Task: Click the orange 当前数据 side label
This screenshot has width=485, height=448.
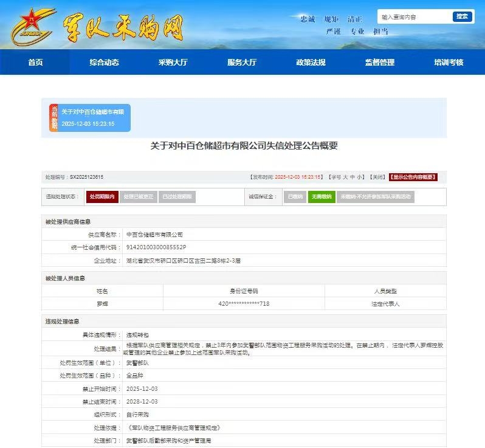Action: pos(54,118)
